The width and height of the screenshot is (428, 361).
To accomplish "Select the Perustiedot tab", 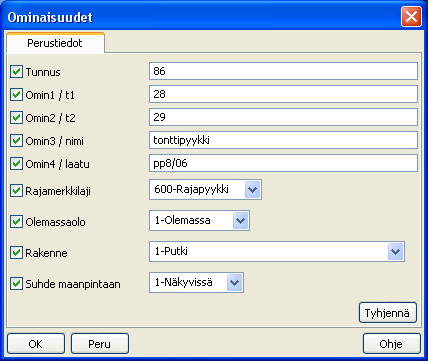I will coord(55,43).
